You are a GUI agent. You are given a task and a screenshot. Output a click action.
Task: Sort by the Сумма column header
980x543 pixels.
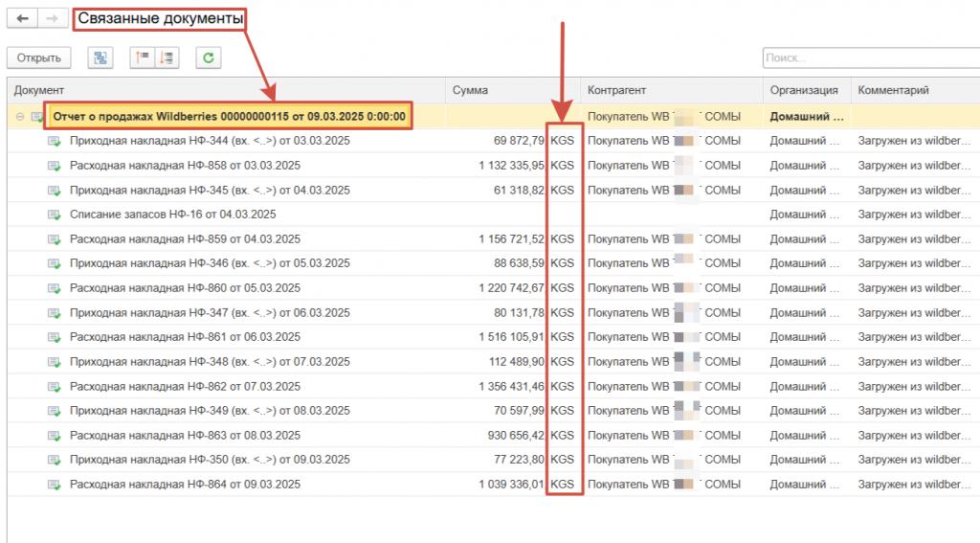[x=513, y=90]
